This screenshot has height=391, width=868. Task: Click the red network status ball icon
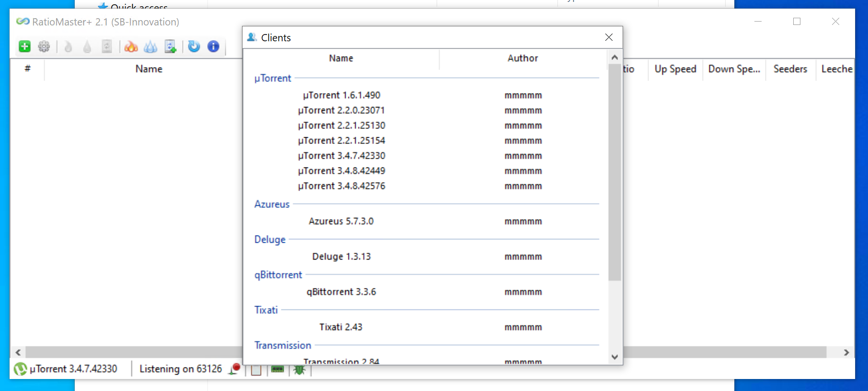(235, 369)
